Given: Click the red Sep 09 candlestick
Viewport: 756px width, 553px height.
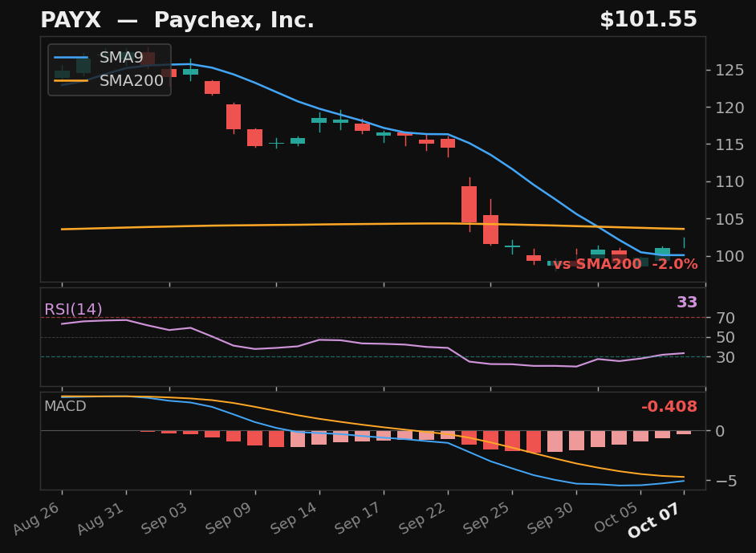Looking at the screenshot, I should click(255, 137).
